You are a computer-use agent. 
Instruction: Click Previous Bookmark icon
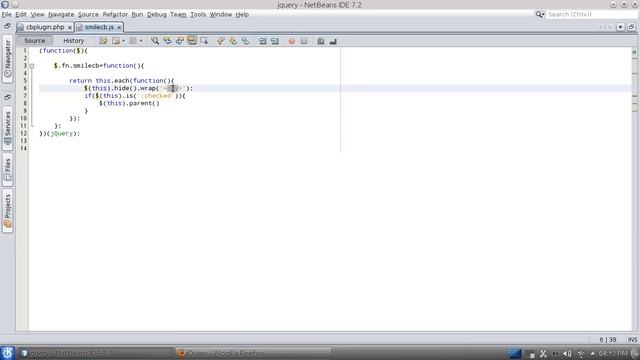tap(220, 41)
